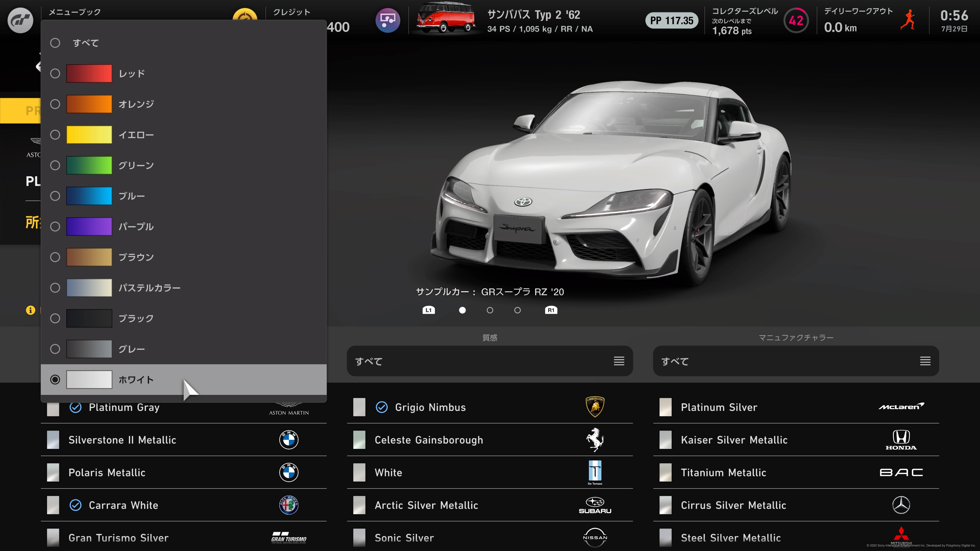Choose the パステルカラー menu entry
980x551 pixels.
(x=149, y=288)
